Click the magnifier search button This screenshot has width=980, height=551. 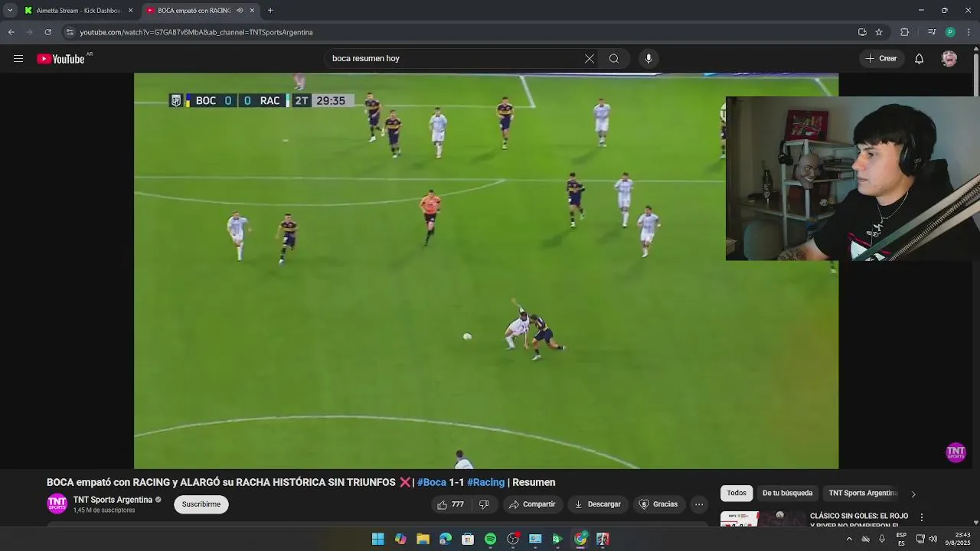click(x=614, y=59)
